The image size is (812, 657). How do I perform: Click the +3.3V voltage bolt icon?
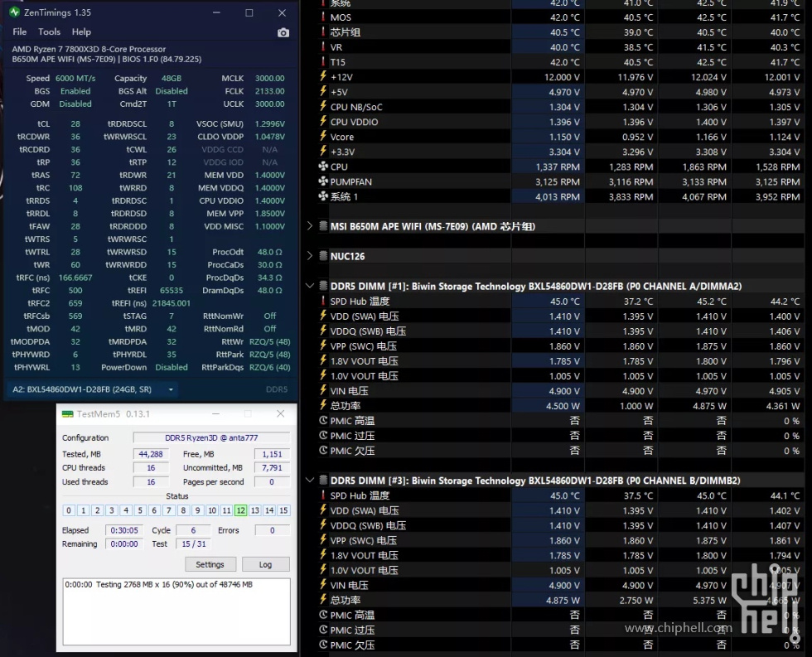[x=323, y=151]
